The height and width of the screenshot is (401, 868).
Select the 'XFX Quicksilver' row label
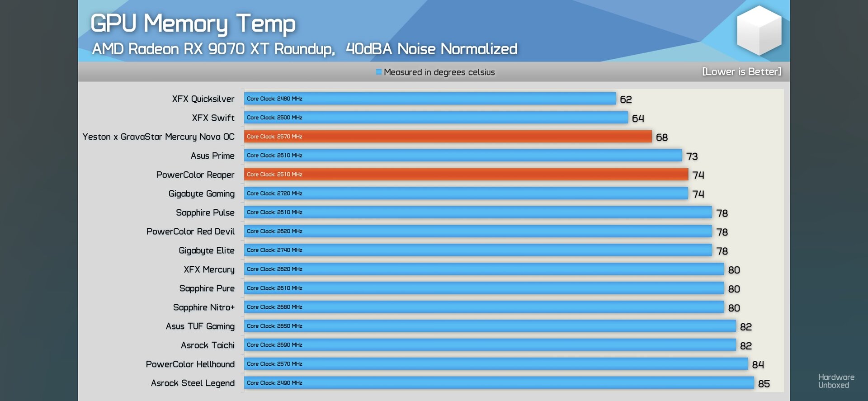(x=203, y=99)
